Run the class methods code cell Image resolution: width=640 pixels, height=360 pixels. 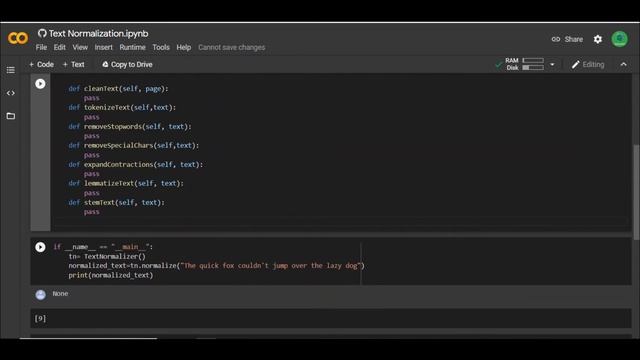pyautogui.click(x=40, y=84)
